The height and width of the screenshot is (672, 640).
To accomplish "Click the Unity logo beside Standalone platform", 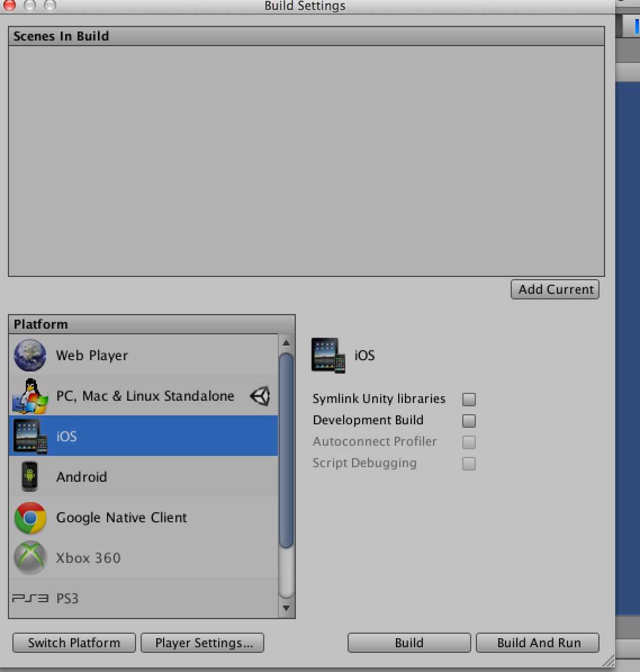I will click(x=260, y=396).
